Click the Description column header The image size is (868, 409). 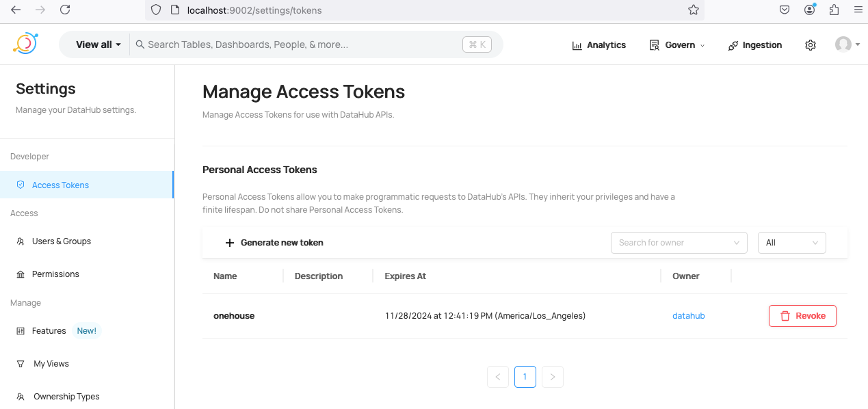(319, 276)
